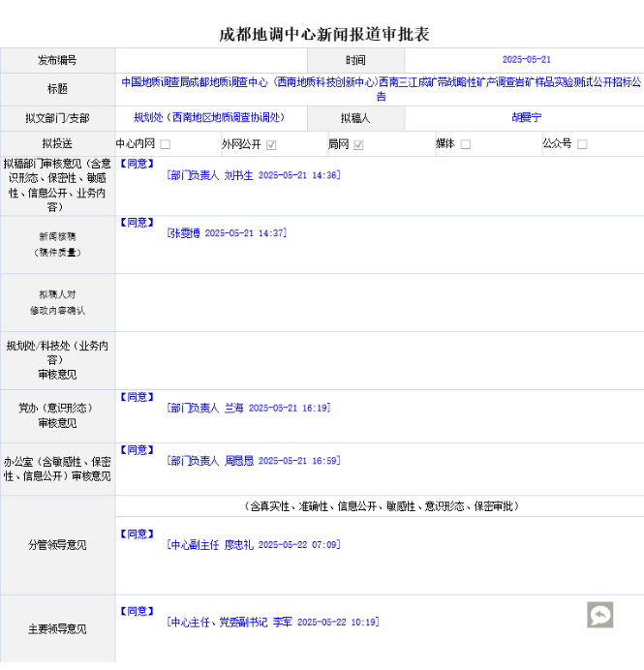644x670 pixels.
Task: Click 张雯博 news review signature
Action: (227, 233)
